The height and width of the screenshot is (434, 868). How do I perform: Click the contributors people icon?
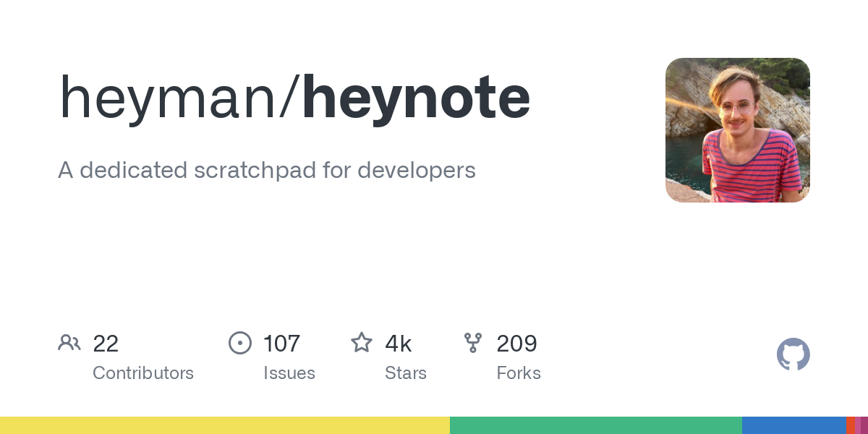69,343
